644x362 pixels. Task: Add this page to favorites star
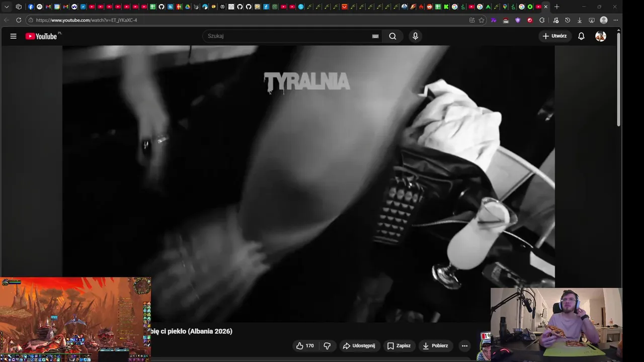click(481, 20)
